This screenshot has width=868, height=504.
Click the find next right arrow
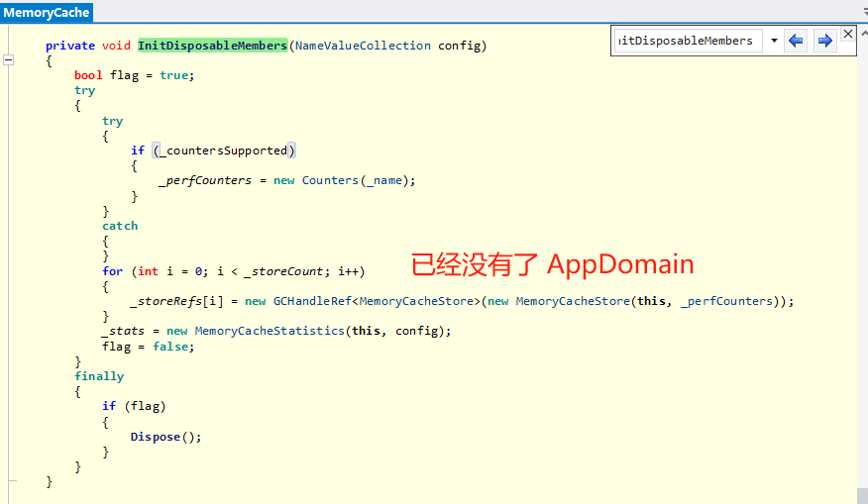click(823, 41)
